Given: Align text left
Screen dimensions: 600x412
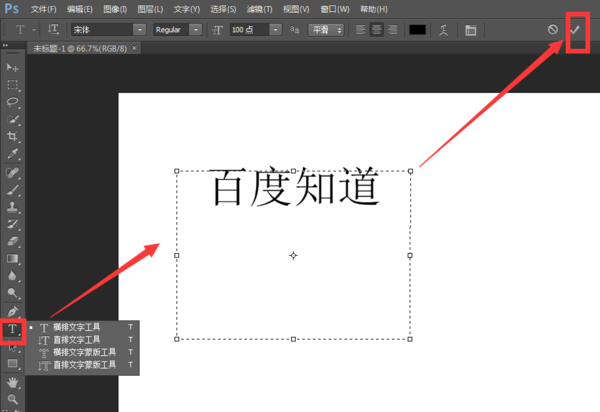Looking at the screenshot, I should 360,30.
